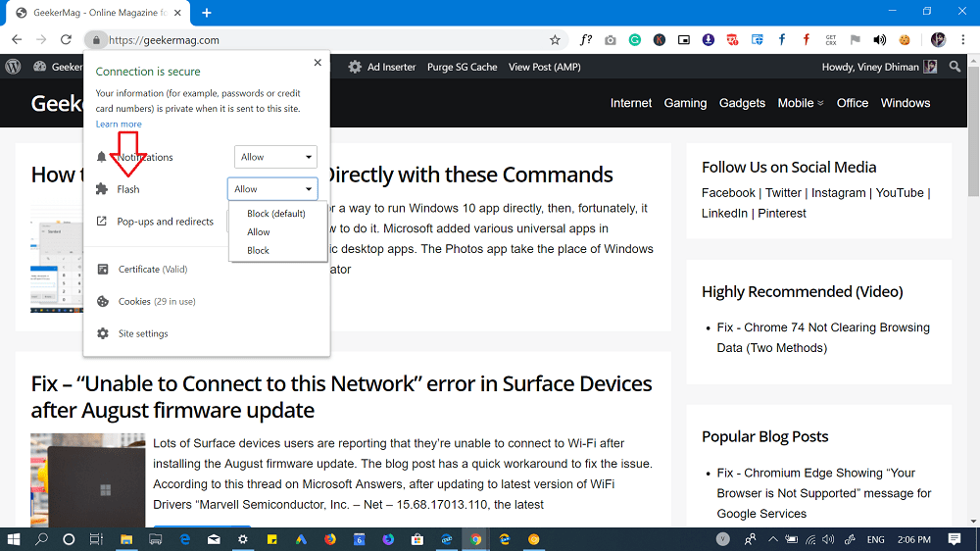This screenshot has height=551, width=980.
Task: Open the Pinterest social link
Action: 782,214
